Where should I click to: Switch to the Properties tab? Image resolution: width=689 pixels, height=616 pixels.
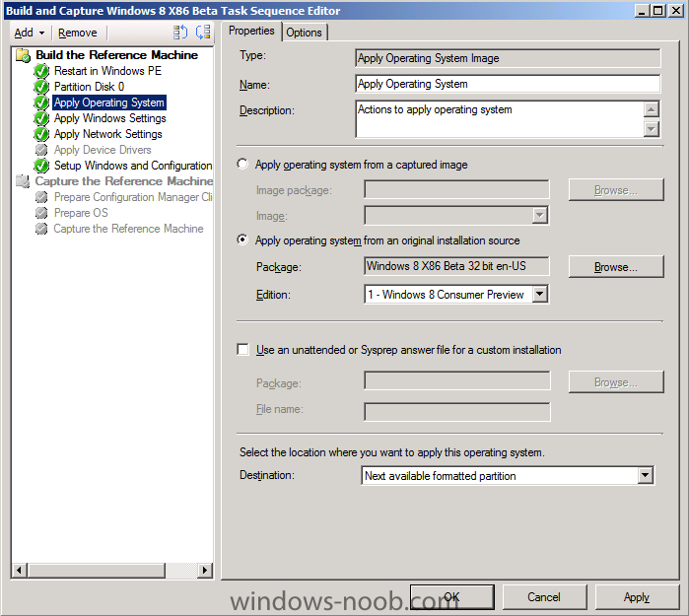251,31
